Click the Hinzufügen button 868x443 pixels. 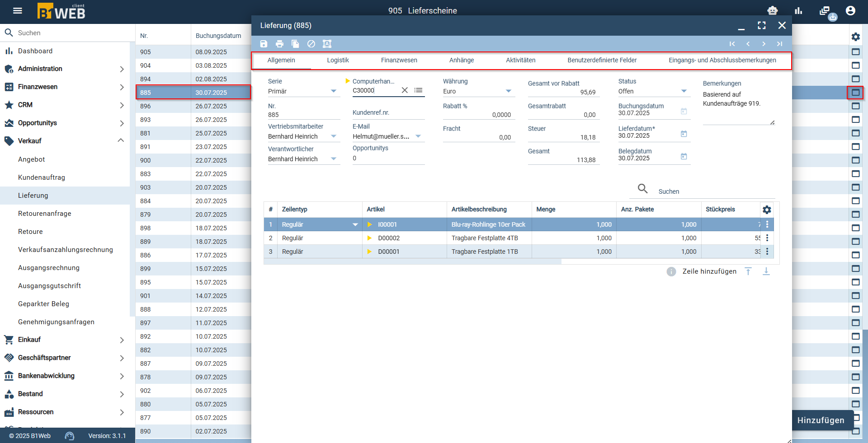point(821,420)
